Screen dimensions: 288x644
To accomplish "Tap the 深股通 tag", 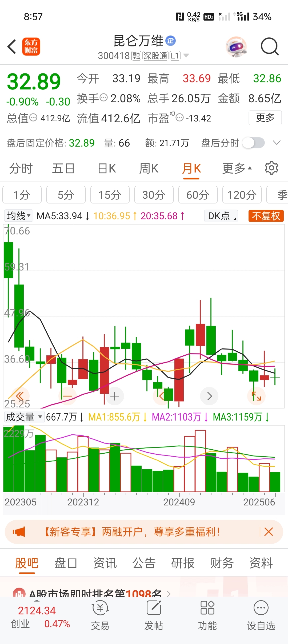I will 155,56.
